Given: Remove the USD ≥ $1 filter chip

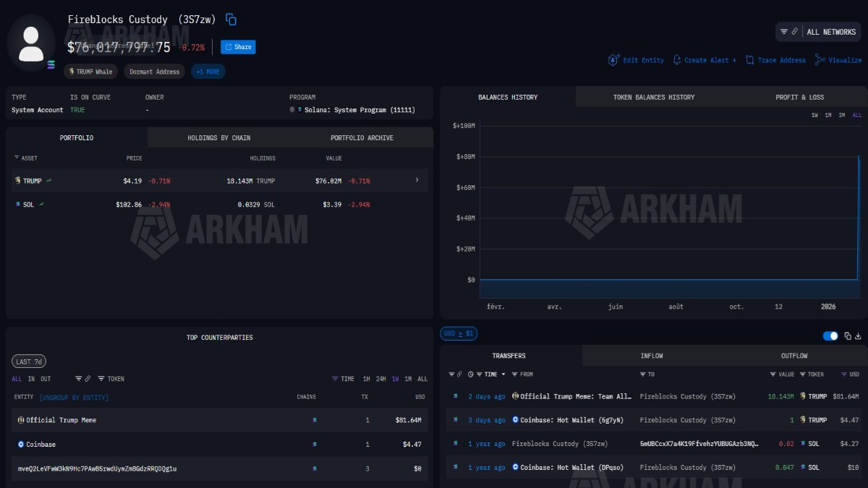Looking at the screenshot, I should click(459, 333).
